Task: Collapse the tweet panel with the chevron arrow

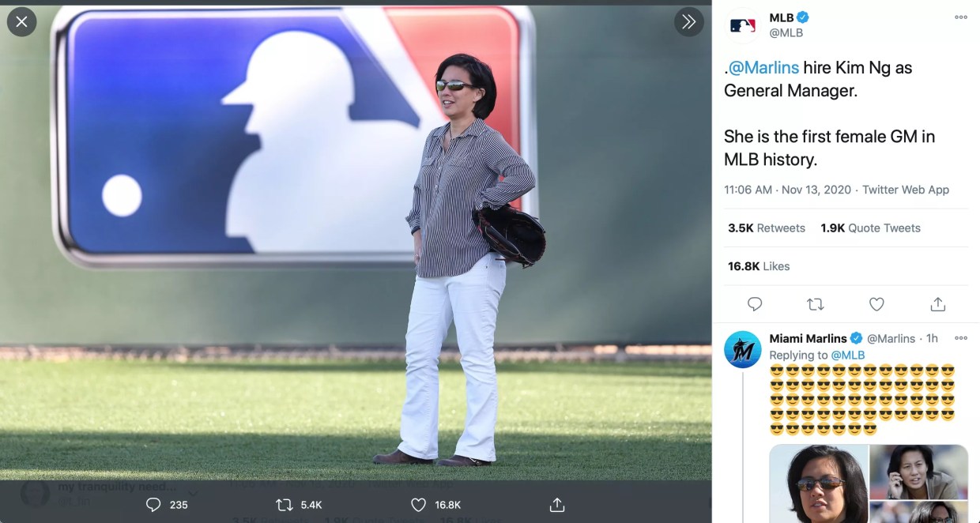Action: [x=689, y=22]
